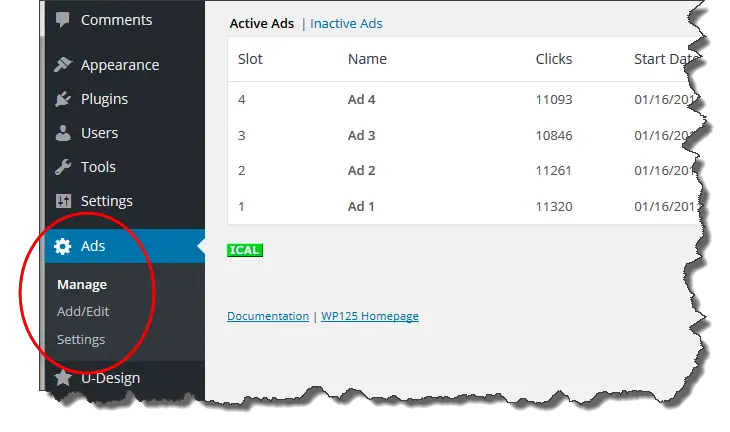Click the Tools wrench icon
Viewport: 730px width, 432px height.
pos(63,167)
